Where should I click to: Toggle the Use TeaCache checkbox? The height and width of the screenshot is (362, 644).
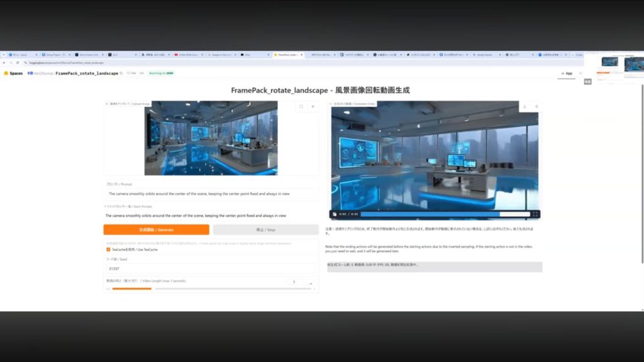[x=108, y=250]
